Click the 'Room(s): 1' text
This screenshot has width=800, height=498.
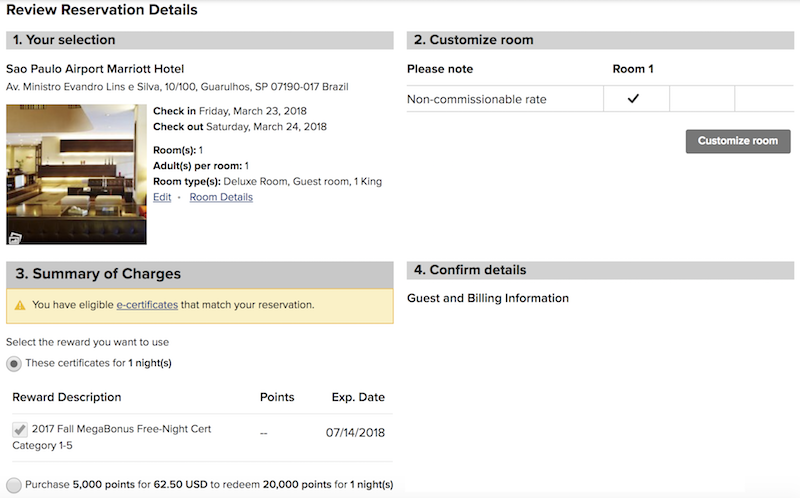point(178,150)
